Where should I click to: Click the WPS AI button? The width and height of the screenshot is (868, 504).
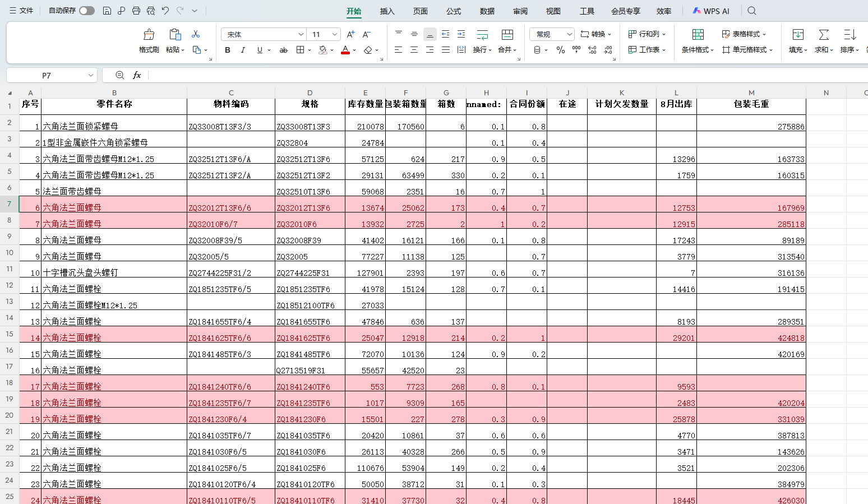(x=711, y=11)
